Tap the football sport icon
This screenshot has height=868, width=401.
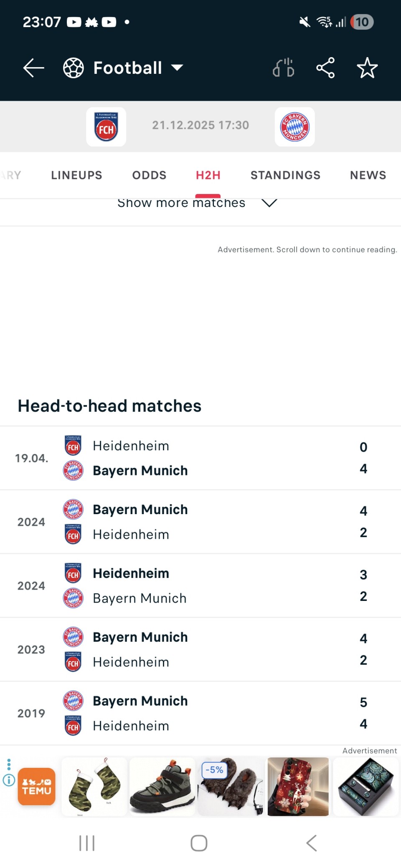(74, 68)
